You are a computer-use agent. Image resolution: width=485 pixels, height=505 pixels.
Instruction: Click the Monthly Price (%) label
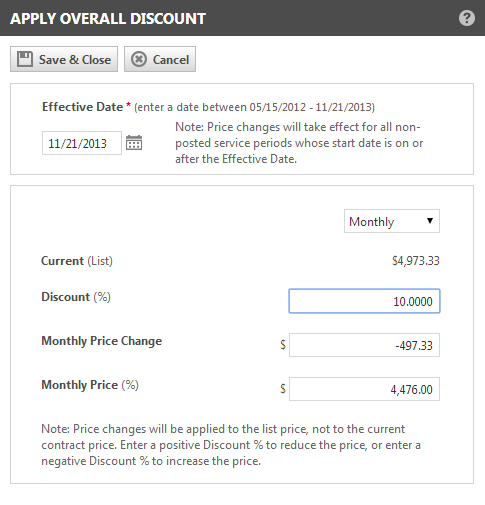(90, 385)
